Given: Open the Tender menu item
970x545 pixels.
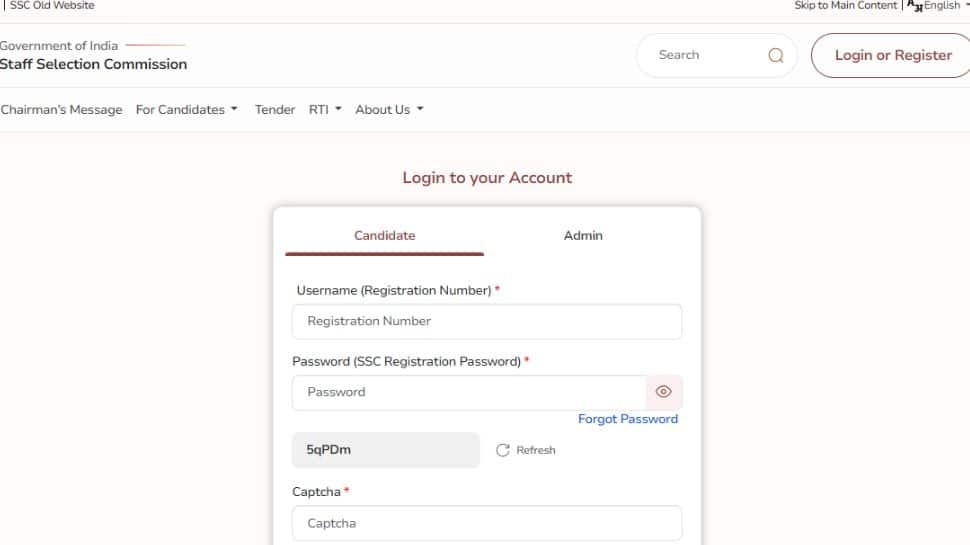Looking at the screenshot, I should pos(275,109).
